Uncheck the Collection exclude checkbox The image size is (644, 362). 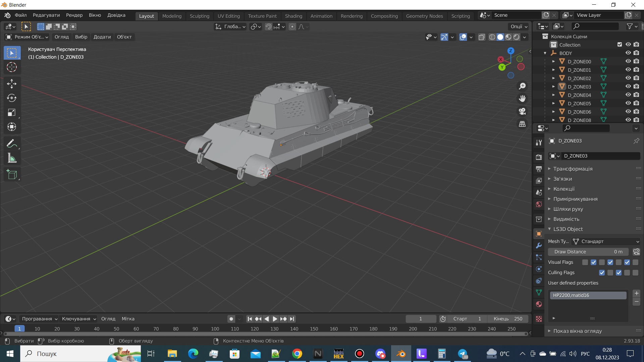pos(620,45)
